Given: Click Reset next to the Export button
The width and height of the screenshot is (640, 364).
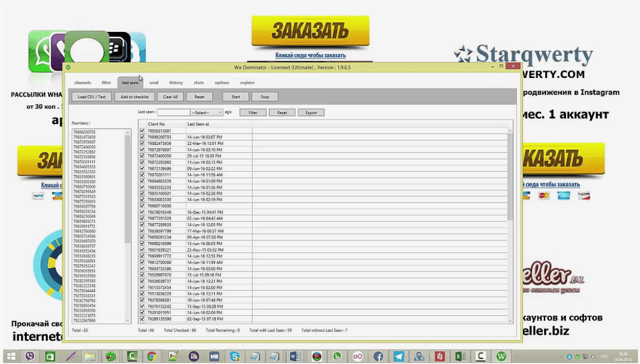Looking at the screenshot, I should [282, 112].
